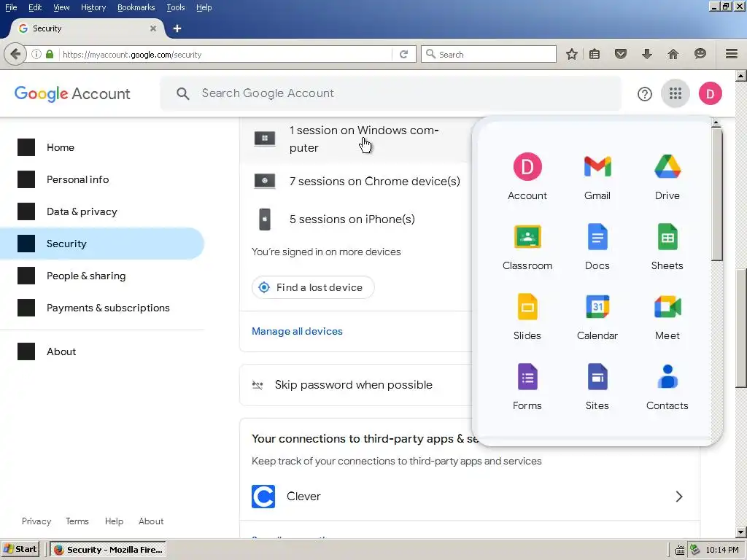This screenshot has width=747, height=560.
Task: View 1 session on Windows computer
Action: [x=356, y=139]
